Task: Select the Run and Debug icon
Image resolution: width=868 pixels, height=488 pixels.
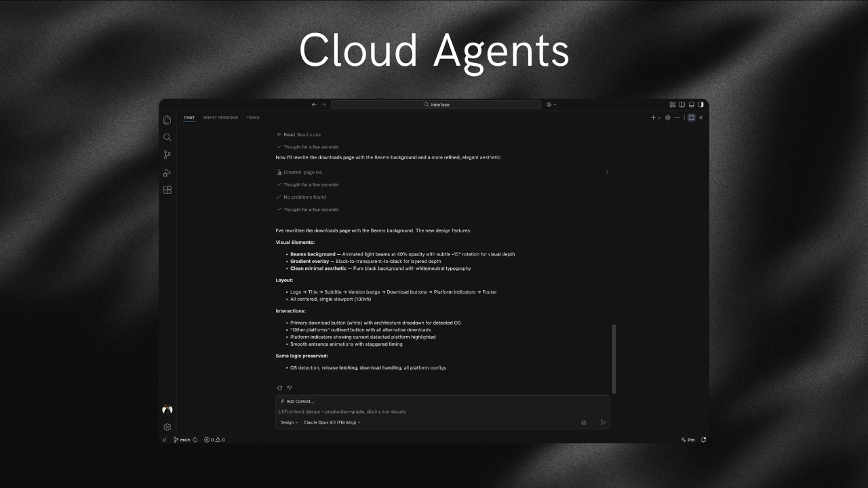Action: coord(167,172)
